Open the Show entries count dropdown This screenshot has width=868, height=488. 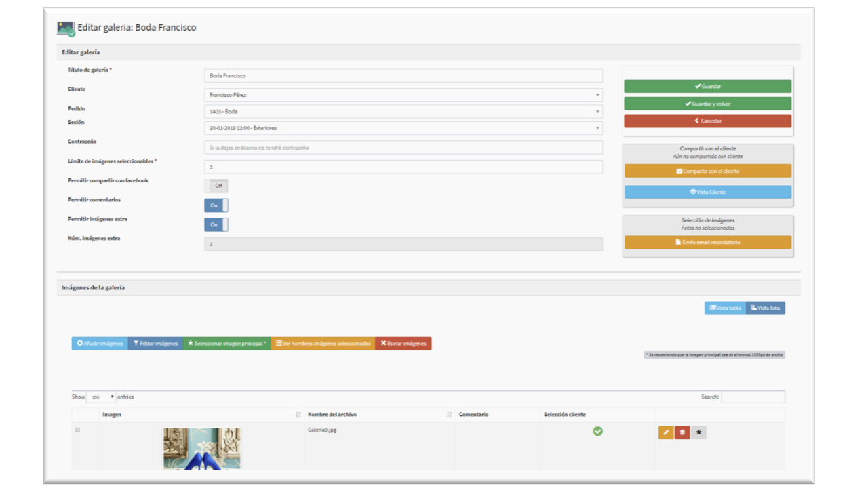102,397
